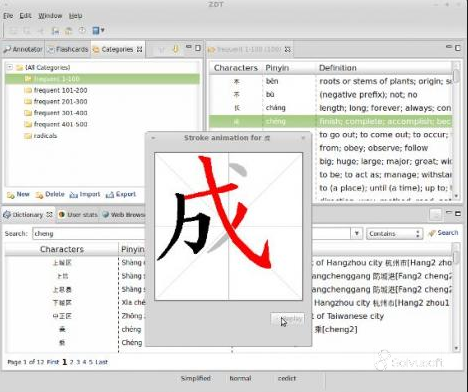Click the Replay button in the stroke animation
The width and height of the screenshot is (468, 392).
(x=287, y=319)
